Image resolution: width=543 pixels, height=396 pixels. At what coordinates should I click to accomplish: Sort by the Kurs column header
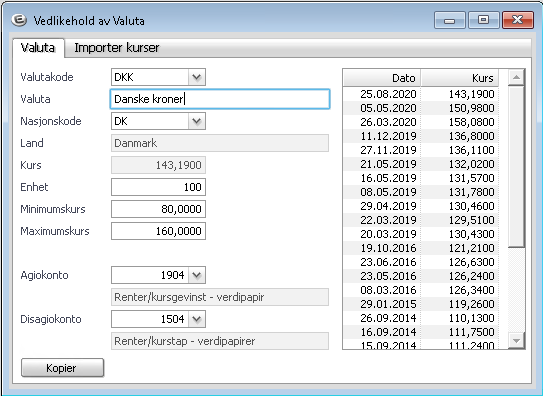460,78
